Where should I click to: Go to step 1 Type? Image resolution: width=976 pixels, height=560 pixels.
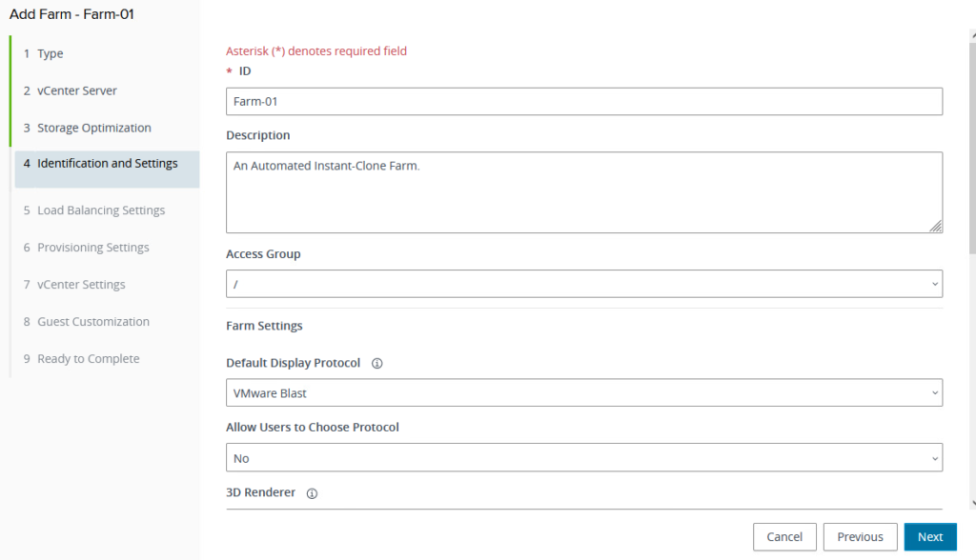click(50, 53)
